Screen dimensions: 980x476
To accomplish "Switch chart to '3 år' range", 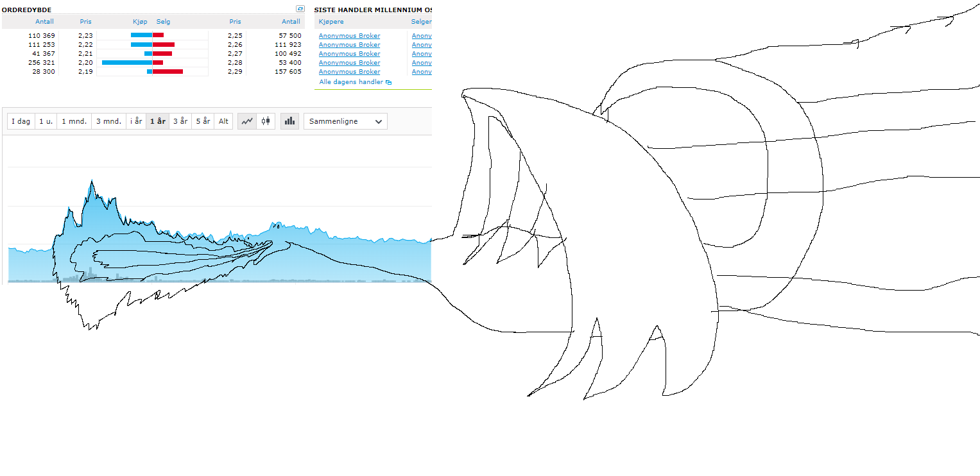I will click(x=180, y=121).
